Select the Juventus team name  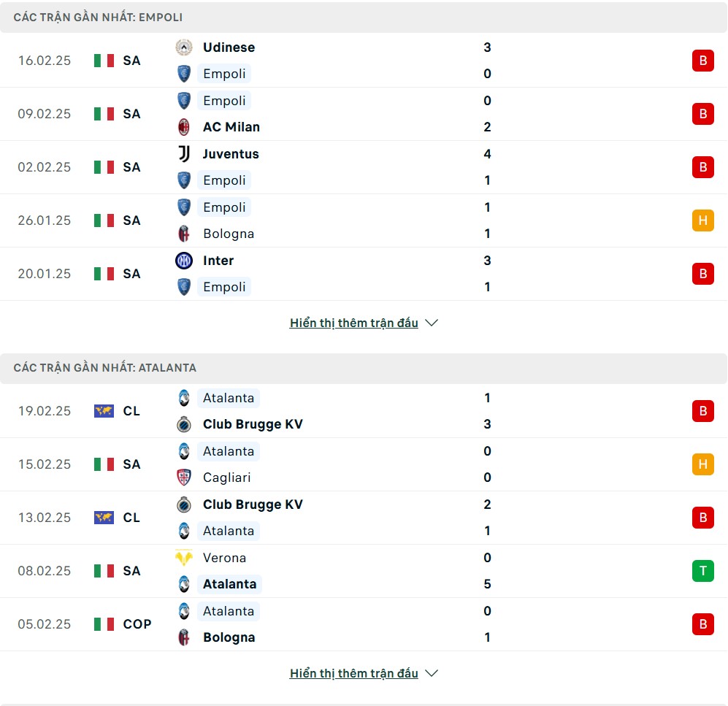pyautogui.click(x=231, y=154)
